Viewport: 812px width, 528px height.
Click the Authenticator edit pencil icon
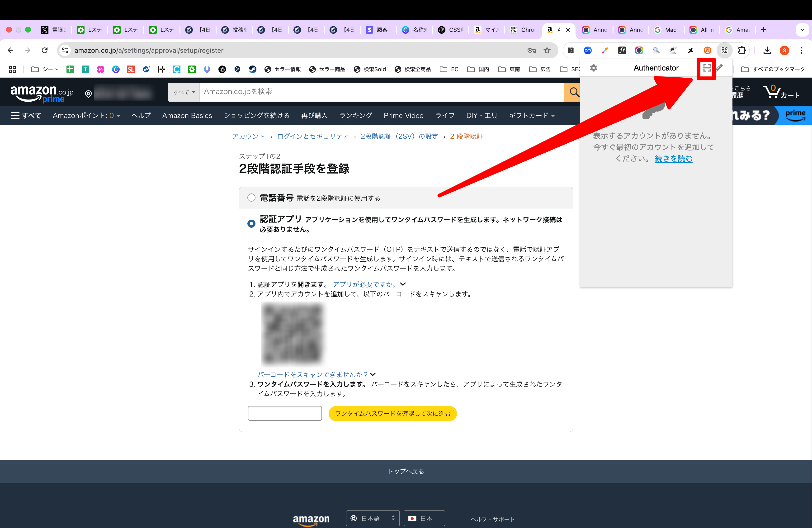click(719, 68)
